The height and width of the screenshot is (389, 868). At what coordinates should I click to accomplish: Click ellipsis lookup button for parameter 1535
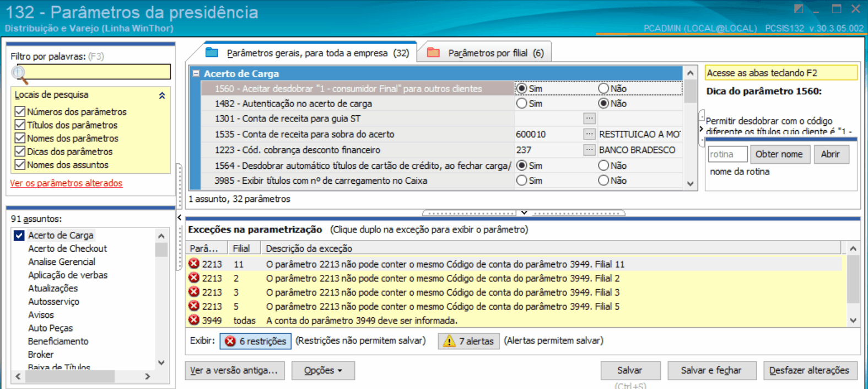pos(590,134)
